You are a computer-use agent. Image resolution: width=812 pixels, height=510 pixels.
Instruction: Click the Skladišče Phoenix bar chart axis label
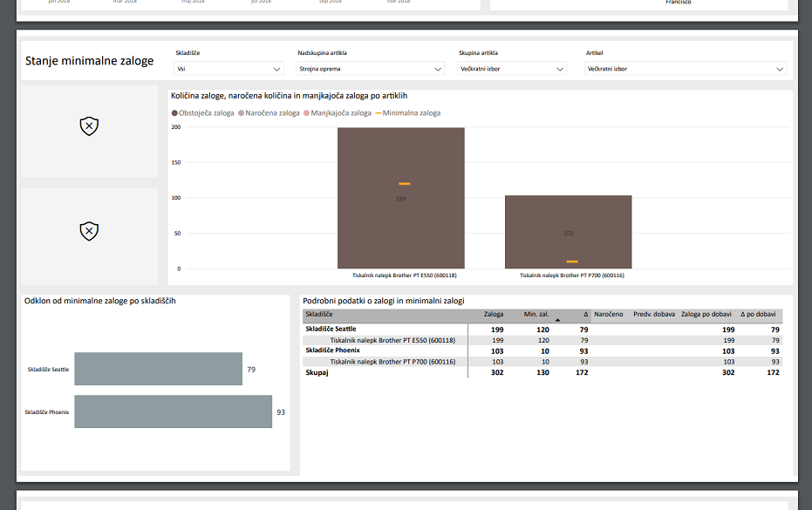click(46, 412)
